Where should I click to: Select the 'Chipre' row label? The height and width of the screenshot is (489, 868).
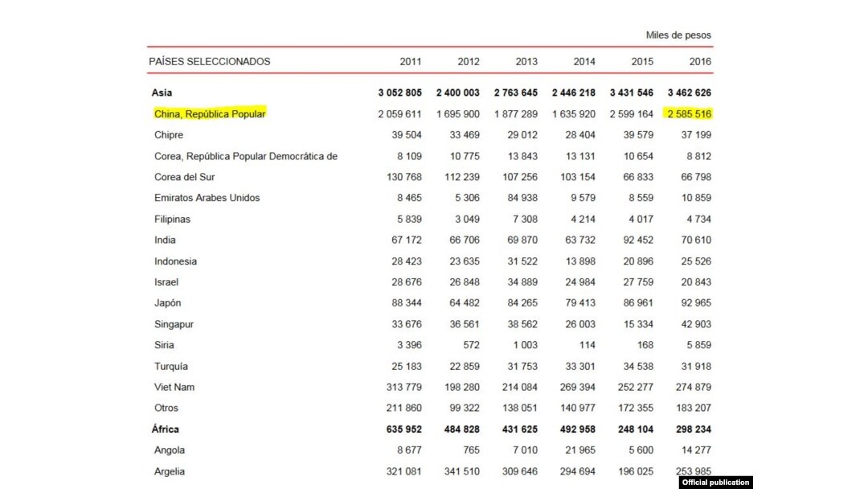[168, 134]
